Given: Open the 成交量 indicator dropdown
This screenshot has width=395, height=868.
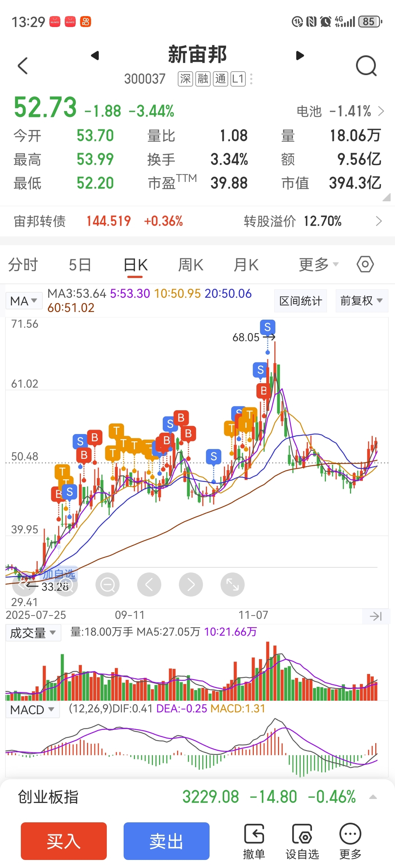Looking at the screenshot, I should [33, 633].
